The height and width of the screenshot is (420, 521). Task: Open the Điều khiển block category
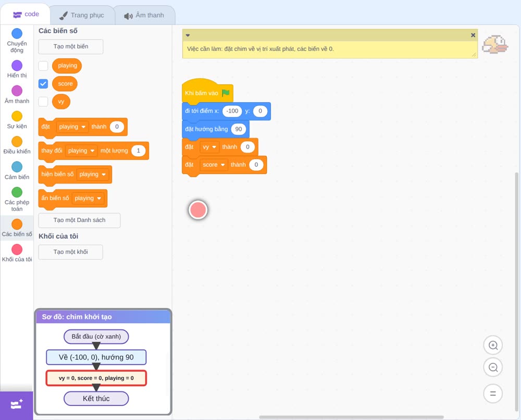click(x=17, y=145)
